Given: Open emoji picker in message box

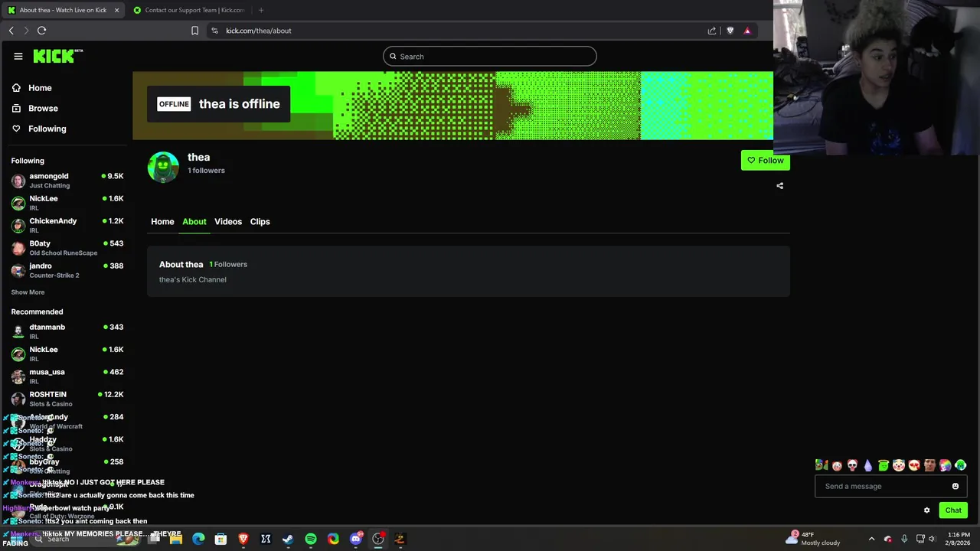Looking at the screenshot, I should coord(955,486).
